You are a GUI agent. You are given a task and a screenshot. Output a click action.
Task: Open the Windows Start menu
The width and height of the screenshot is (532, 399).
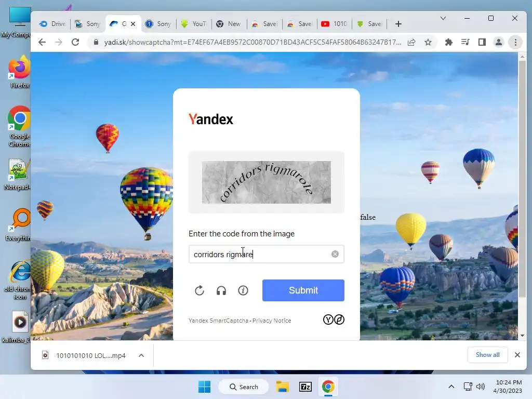point(205,387)
